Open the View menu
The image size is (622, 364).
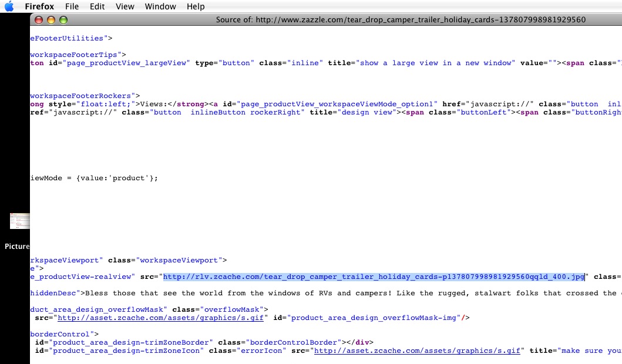point(125,6)
